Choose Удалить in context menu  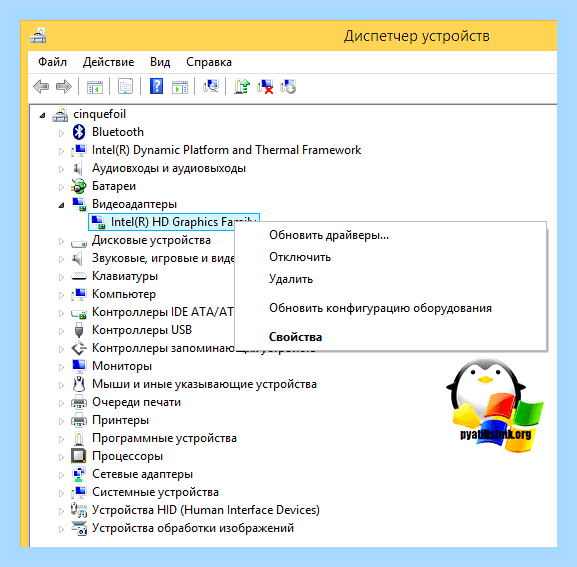pyautogui.click(x=291, y=279)
